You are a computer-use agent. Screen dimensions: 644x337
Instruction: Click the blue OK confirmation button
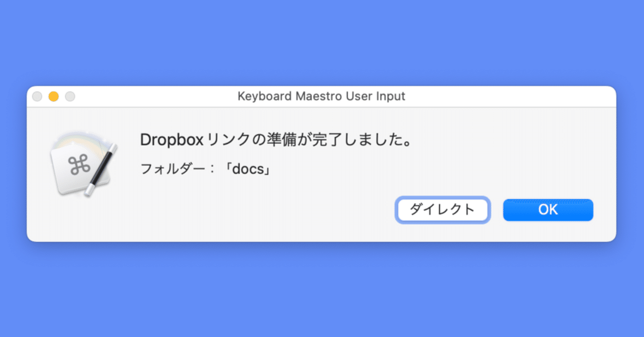pos(547,210)
